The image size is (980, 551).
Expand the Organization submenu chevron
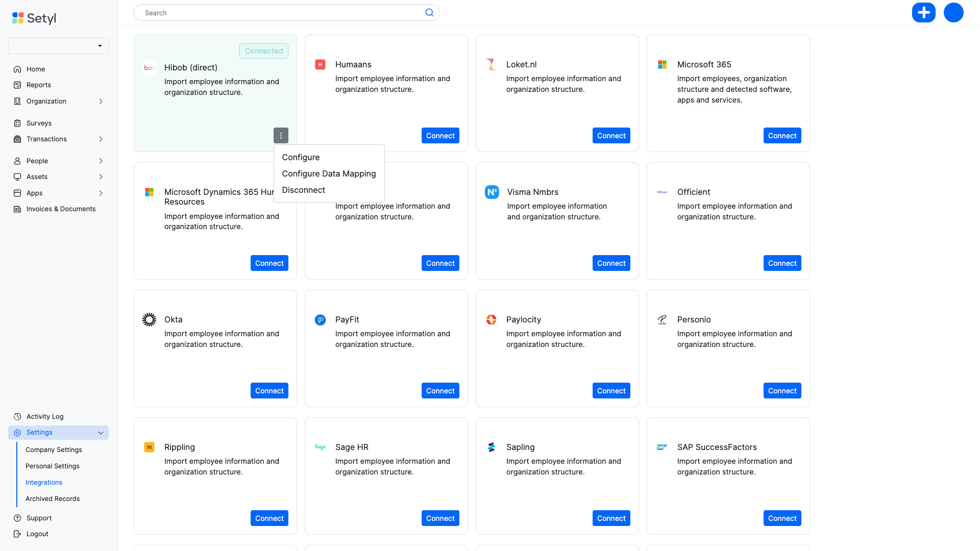(101, 102)
